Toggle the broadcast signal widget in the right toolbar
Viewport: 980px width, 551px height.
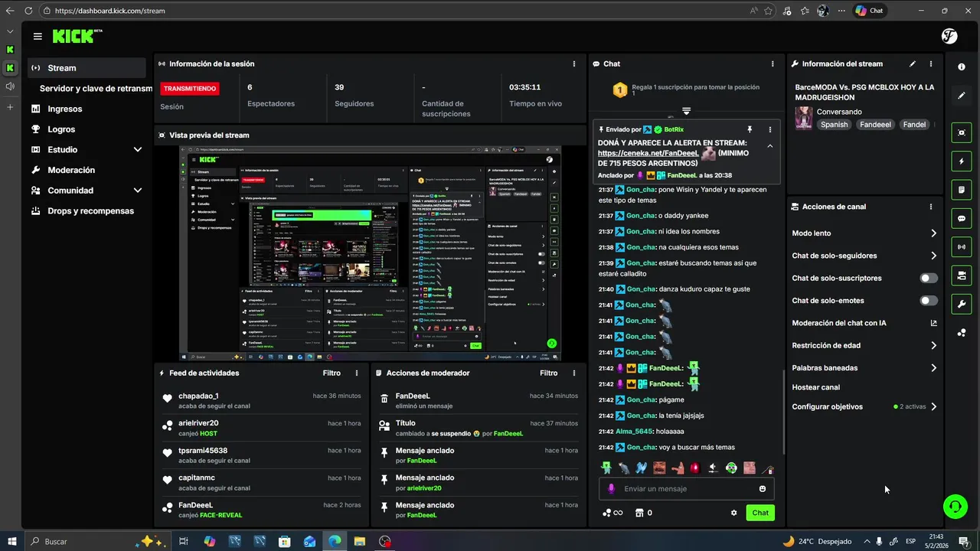click(962, 247)
